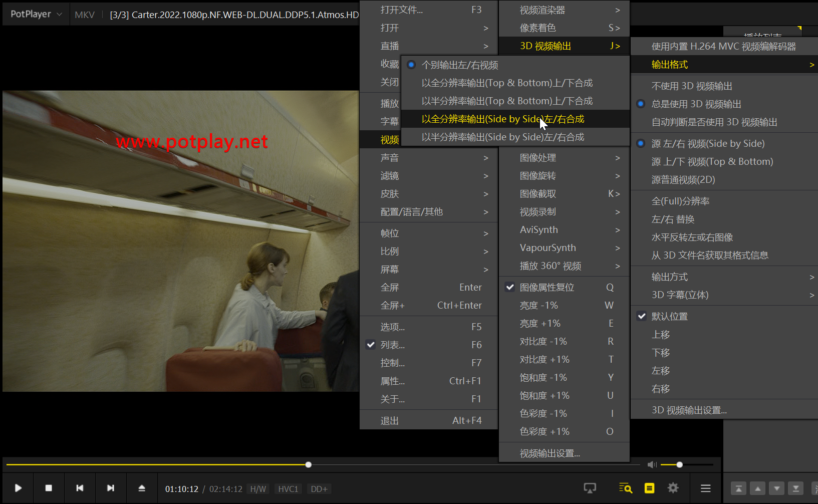Image resolution: width=818 pixels, height=504 pixels.
Task: Toggle 列表... checked entry
Action: (x=429, y=345)
